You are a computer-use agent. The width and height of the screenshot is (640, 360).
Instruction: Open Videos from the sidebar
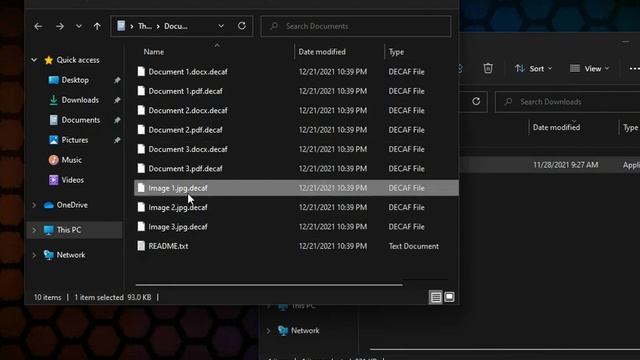tap(73, 180)
